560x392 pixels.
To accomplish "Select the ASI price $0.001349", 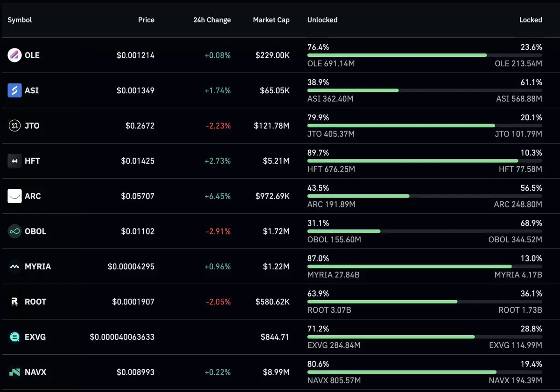I will click(135, 90).
